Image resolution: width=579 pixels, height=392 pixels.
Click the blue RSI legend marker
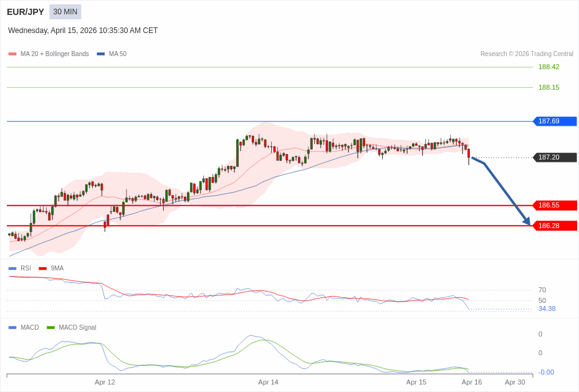pyautogui.click(x=12, y=269)
